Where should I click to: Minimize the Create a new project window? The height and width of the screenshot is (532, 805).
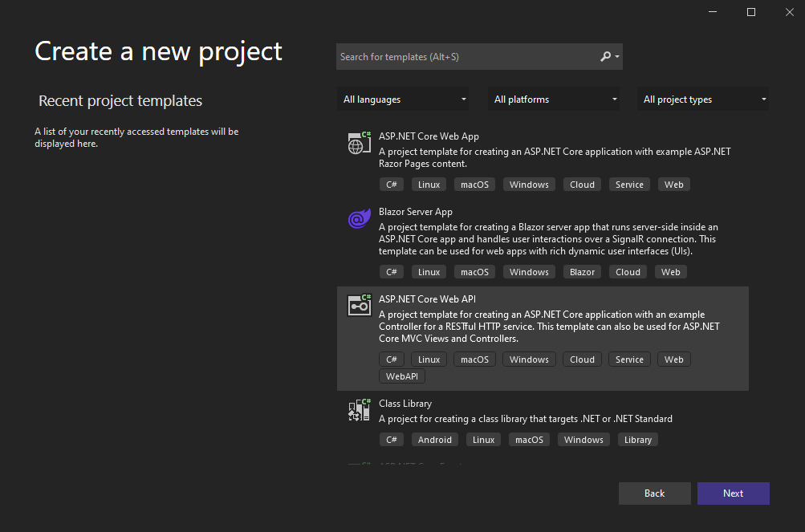click(x=713, y=12)
